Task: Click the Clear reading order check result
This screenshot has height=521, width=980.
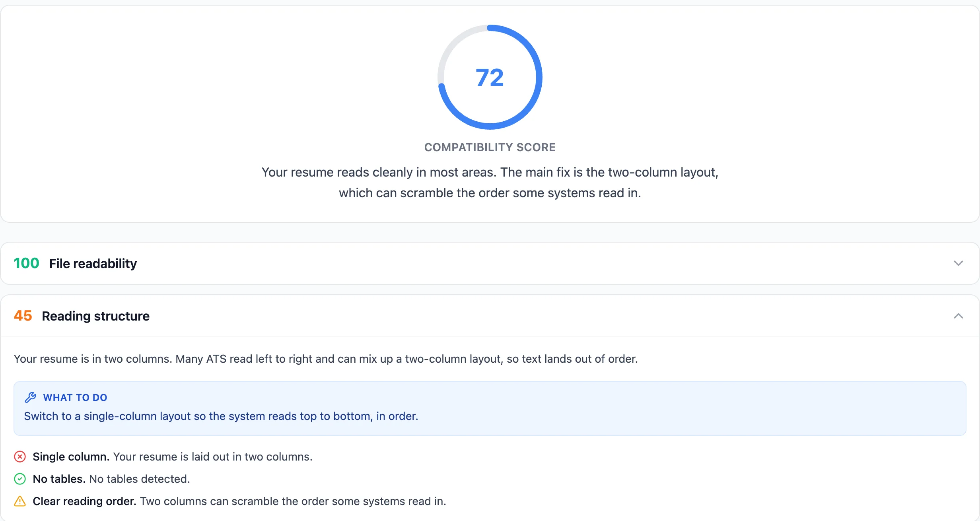Action: coord(230,501)
